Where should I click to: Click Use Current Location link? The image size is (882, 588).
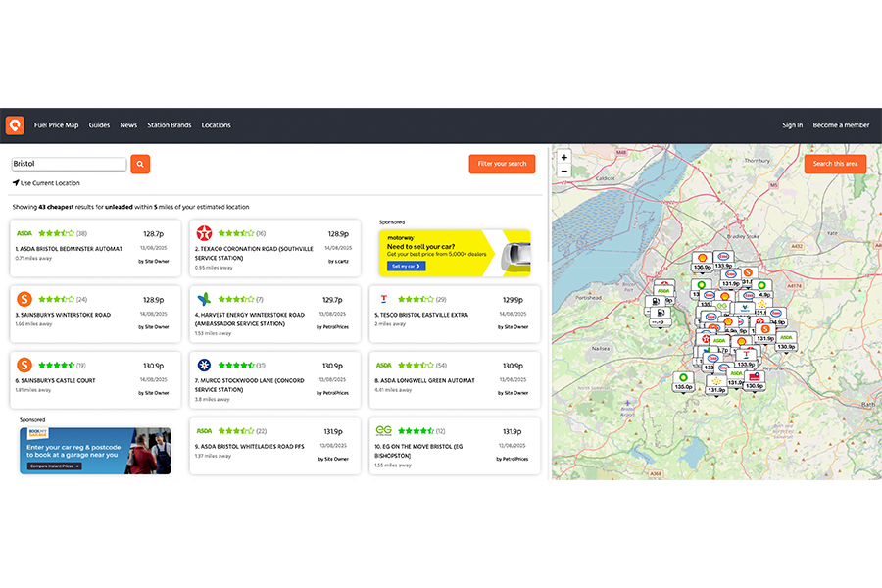click(x=50, y=183)
